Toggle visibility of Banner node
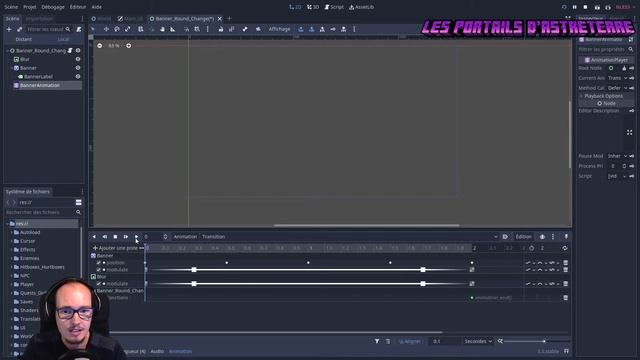Viewport: 640px width, 360px height. click(78, 68)
